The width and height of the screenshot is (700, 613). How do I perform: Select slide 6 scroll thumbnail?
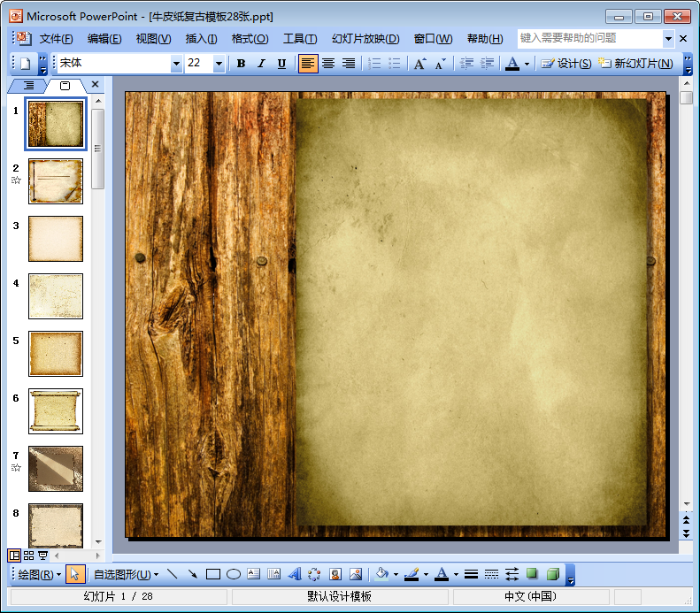56,411
